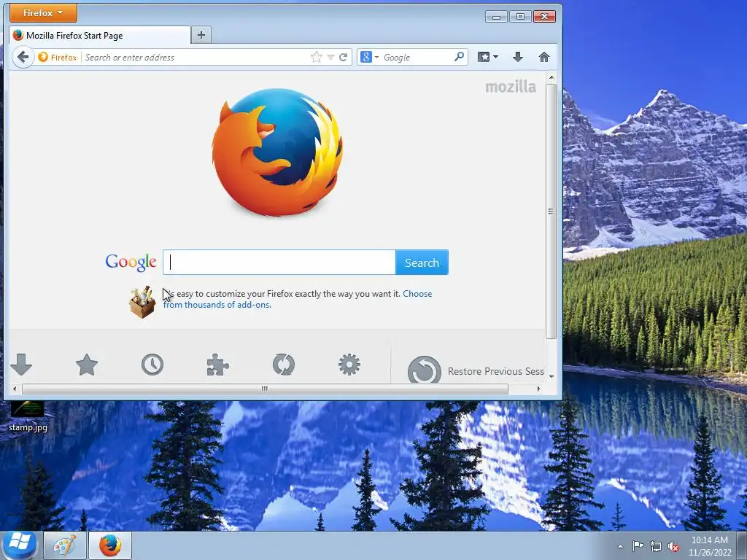
Task: Open the Bookmarks menu toolbar button
Action: [x=488, y=57]
